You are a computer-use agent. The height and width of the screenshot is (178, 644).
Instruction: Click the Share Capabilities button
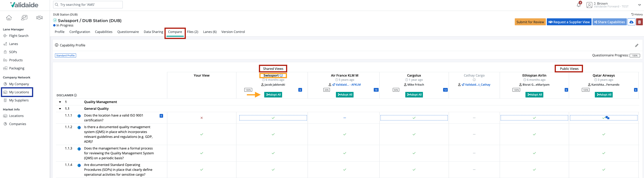pos(609,22)
